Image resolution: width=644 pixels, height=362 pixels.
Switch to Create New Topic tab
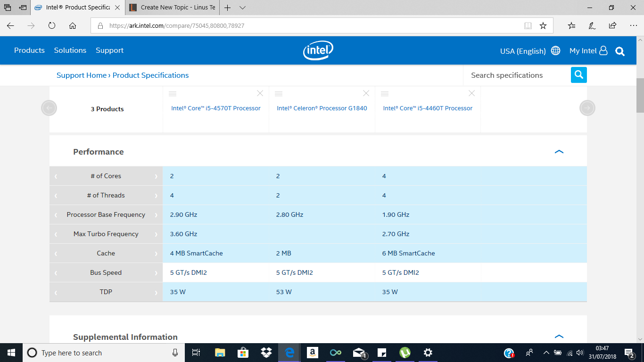(x=173, y=8)
